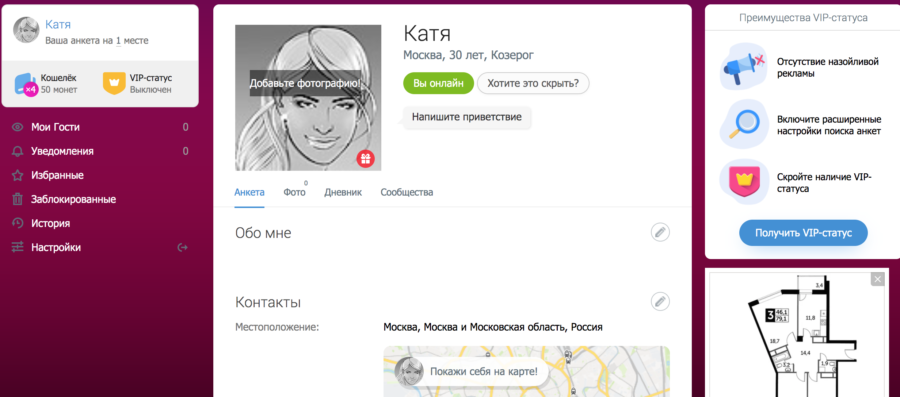Screen dimensions: 900x397
Task: Click the eye icon beside Мои Гости
Action: coord(18,127)
